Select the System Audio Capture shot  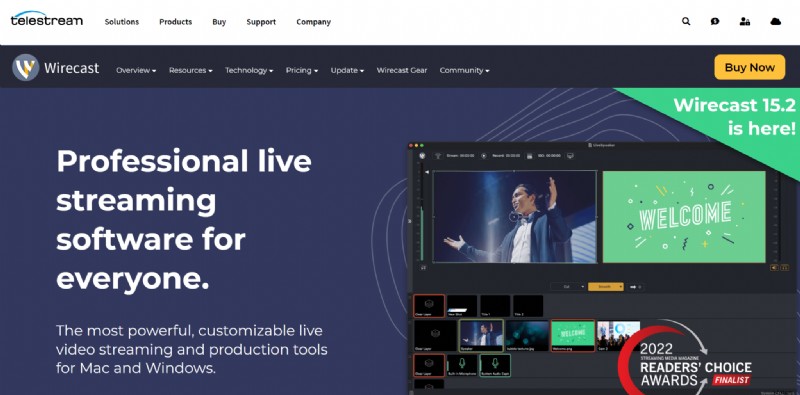click(495, 365)
